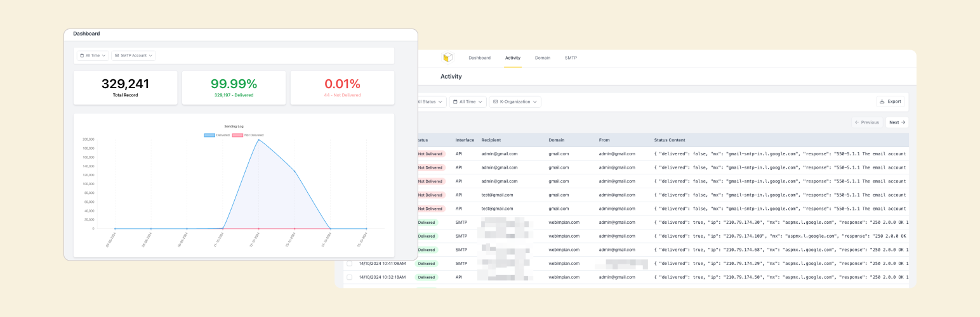Click the right arrow icon on Next
This screenshot has width=980, height=317.
903,122
